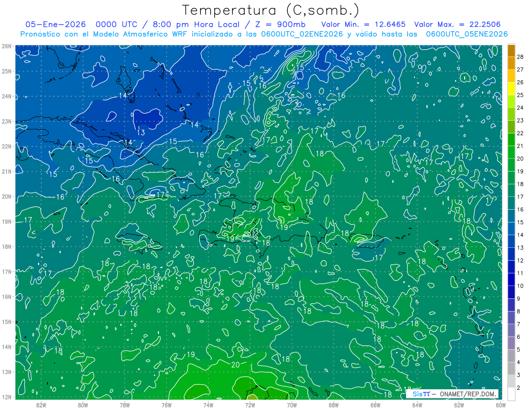The height and width of the screenshot is (411, 532).
Task: Click the "19N" latitude axis label
Action: tap(6, 221)
